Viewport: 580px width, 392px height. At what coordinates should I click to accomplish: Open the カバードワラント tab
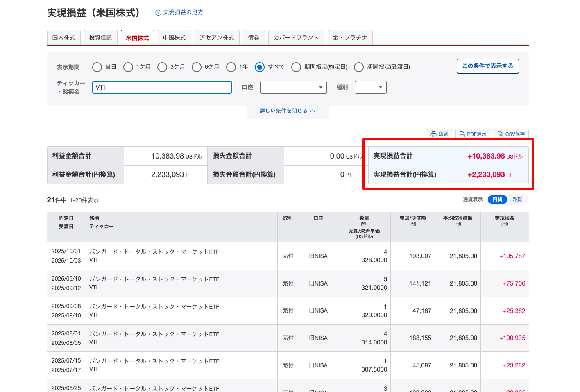tap(296, 38)
